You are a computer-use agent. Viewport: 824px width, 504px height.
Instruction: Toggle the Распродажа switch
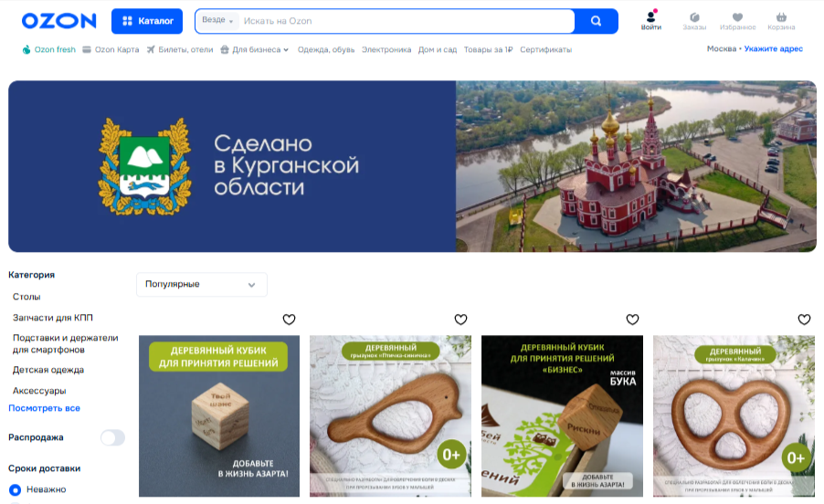point(112,437)
